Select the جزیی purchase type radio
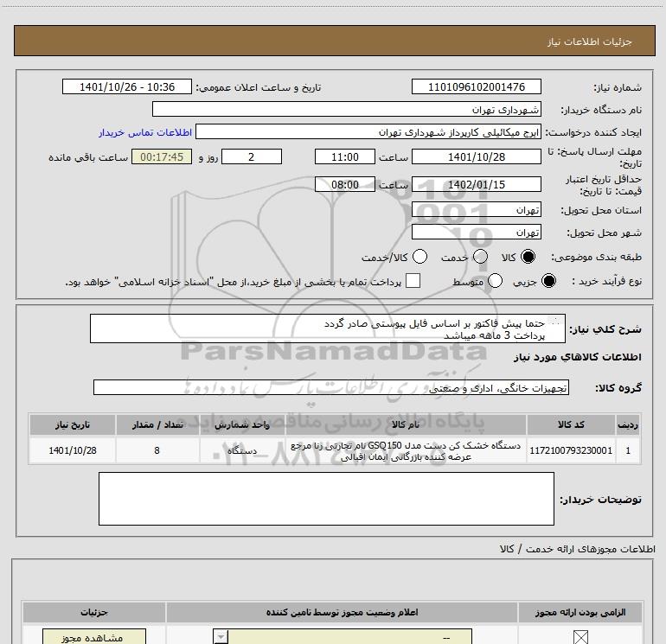The width and height of the screenshot is (666, 644). coord(548,281)
